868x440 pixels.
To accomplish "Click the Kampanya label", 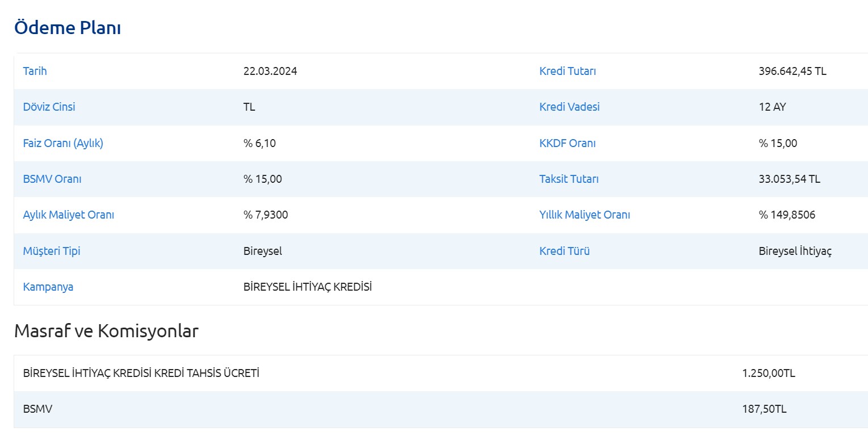I will (x=48, y=287).
